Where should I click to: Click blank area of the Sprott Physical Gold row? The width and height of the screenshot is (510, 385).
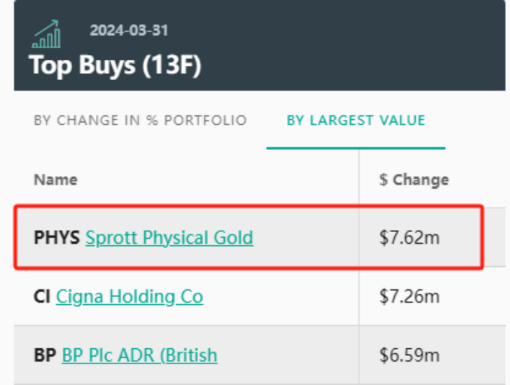coord(305,238)
